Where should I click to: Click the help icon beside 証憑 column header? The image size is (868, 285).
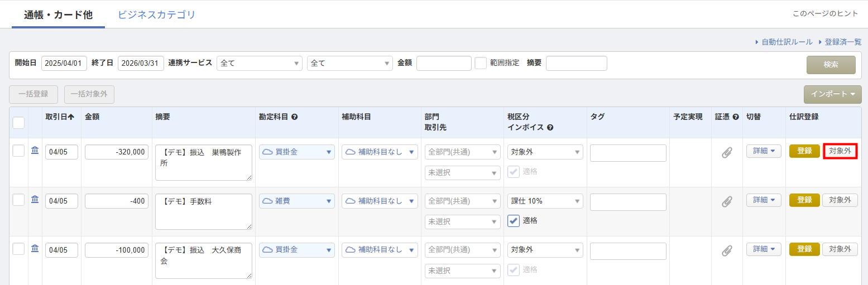[x=736, y=117]
